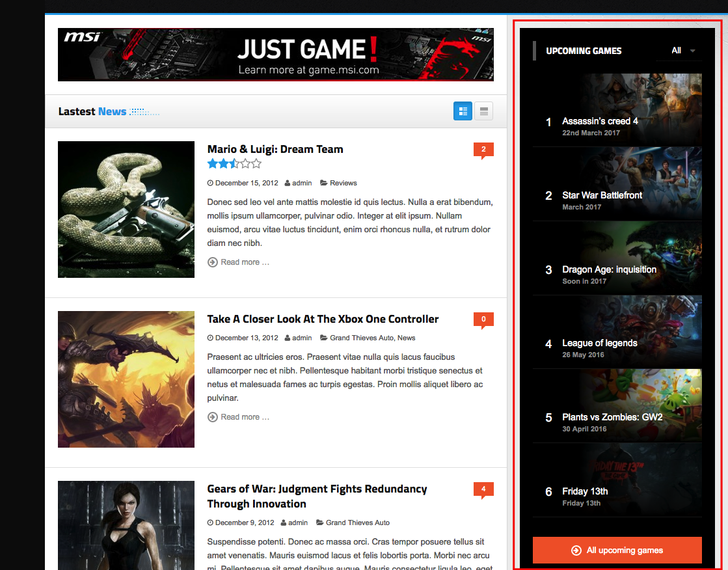
Task: Click the user icon beside admin on Mario post
Action: point(288,183)
